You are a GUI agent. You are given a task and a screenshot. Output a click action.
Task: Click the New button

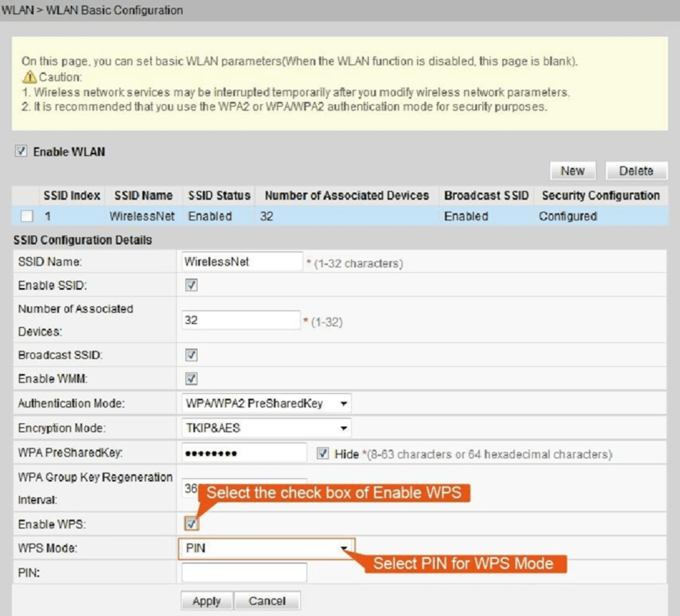[573, 171]
